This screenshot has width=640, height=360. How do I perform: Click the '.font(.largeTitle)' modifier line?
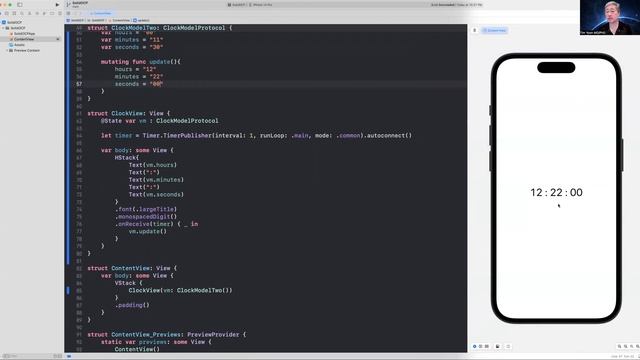tap(146, 209)
